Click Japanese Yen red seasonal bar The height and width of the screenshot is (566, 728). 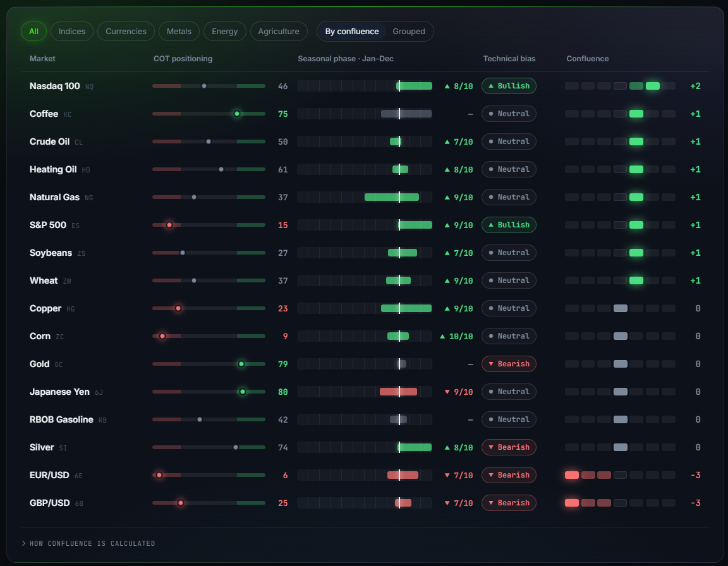coord(398,392)
